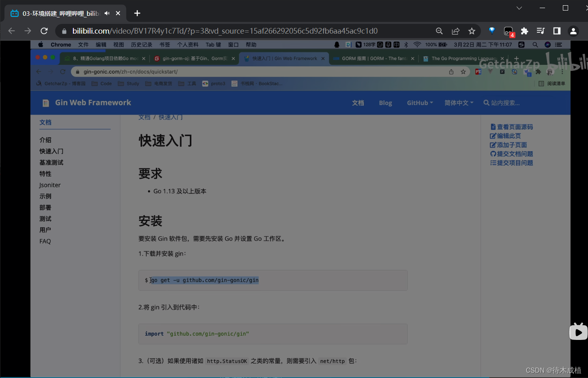Open macOS Spotlight search icon
This screenshot has width=588, height=378.
point(535,45)
